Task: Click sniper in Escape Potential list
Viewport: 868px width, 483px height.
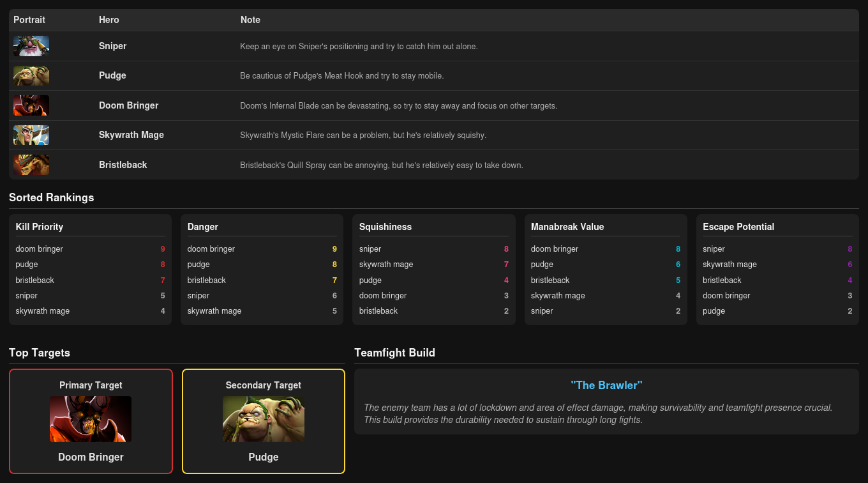Action: click(714, 249)
